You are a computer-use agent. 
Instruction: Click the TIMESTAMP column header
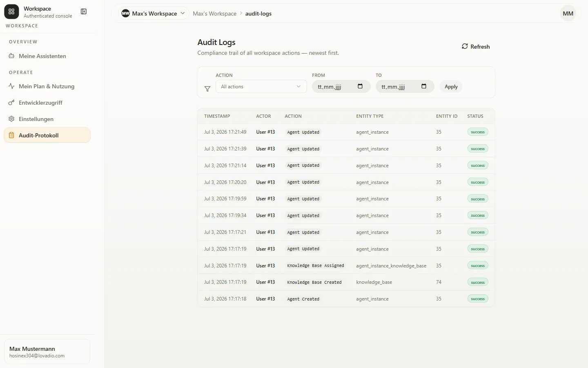click(217, 116)
